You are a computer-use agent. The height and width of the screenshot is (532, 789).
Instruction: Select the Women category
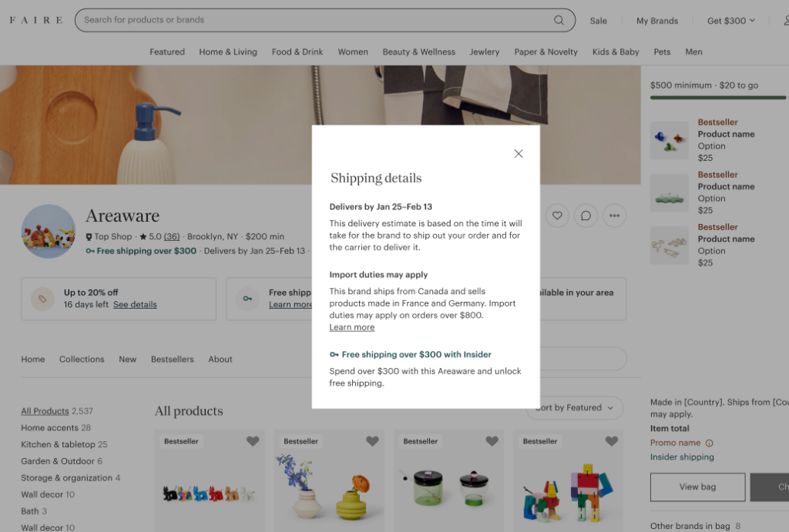click(x=353, y=52)
